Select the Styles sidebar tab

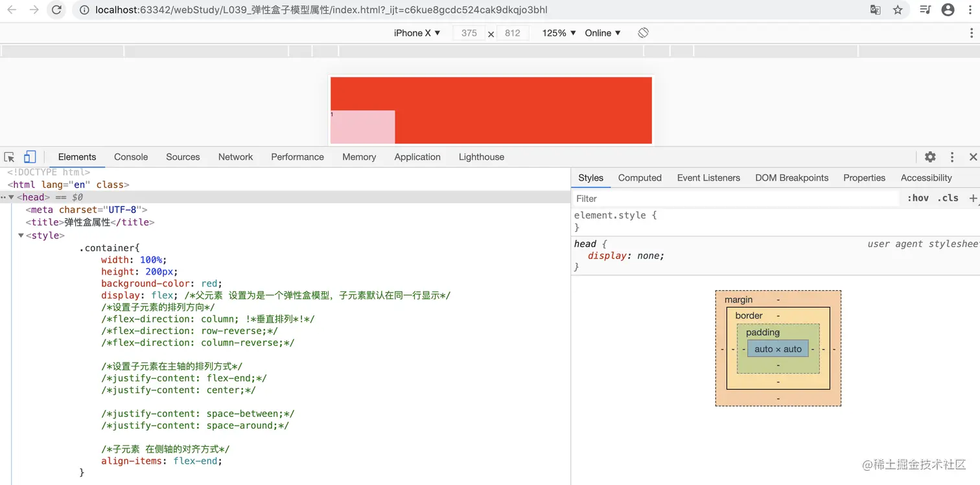[590, 178]
